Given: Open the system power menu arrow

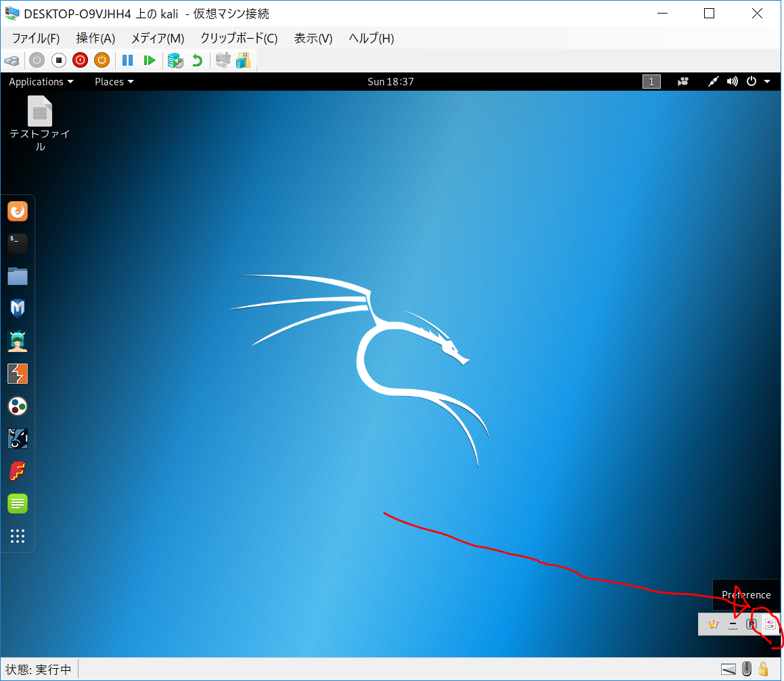Looking at the screenshot, I should (767, 82).
